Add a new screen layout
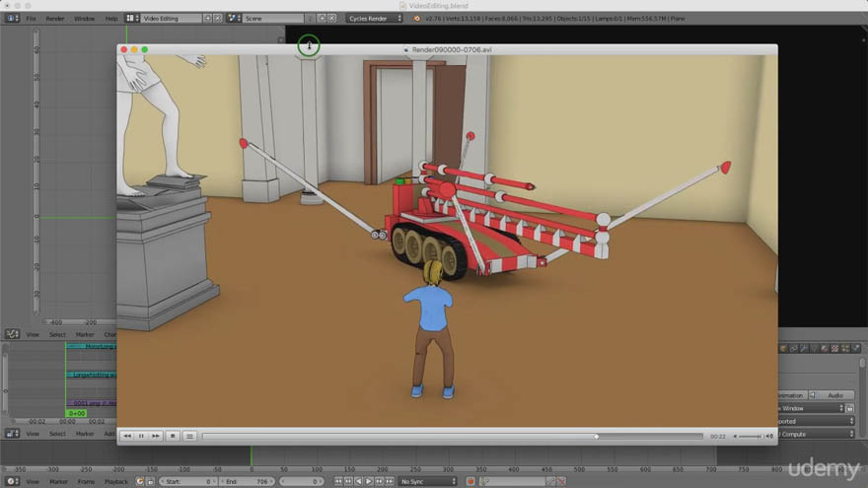868x488 pixels. (x=207, y=19)
